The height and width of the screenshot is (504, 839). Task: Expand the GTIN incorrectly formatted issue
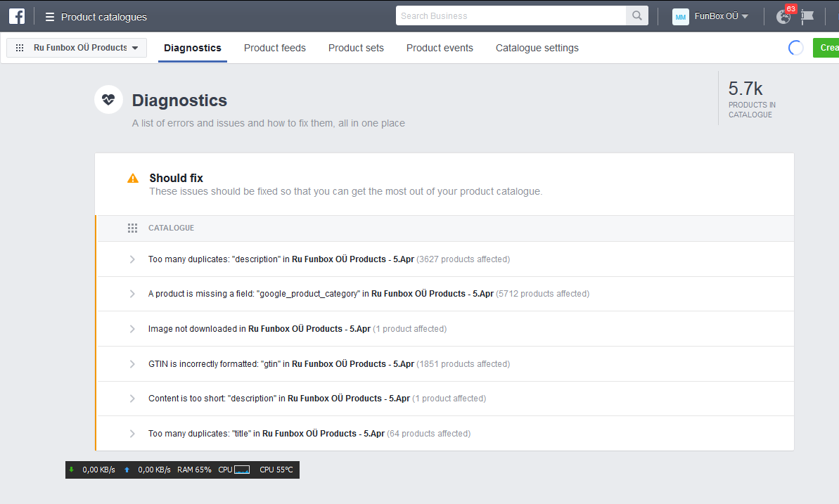point(132,364)
